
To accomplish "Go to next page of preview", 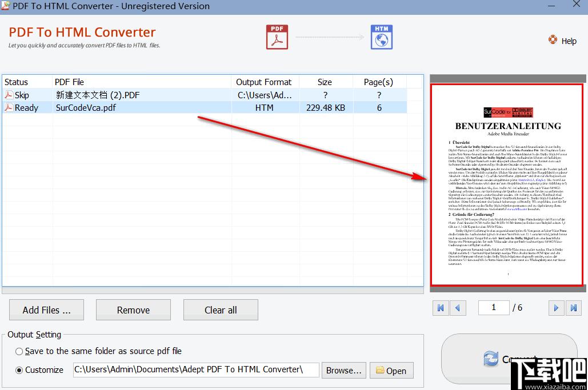I will coord(556,308).
